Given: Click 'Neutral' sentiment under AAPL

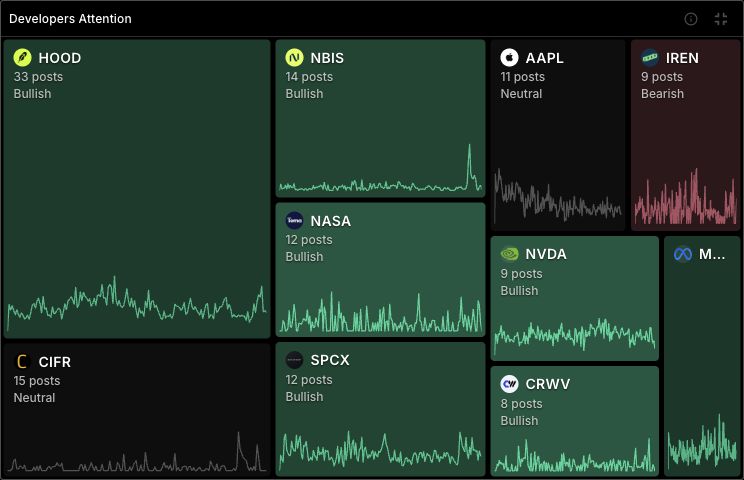Looking at the screenshot, I should pos(521,94).
